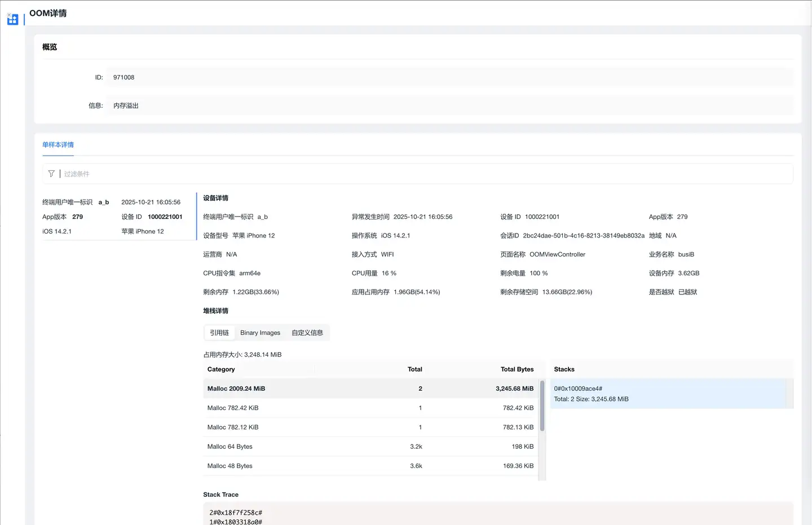The height and width of the screenshot is (525, 812).
Task: Click the Category column header
Action: tap(221, 369)
